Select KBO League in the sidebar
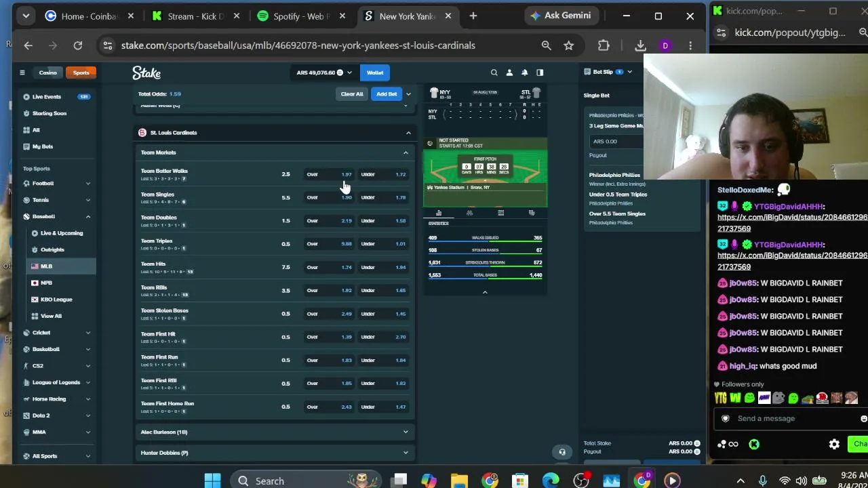Viewport: 868px width, 488px height. 56,300
